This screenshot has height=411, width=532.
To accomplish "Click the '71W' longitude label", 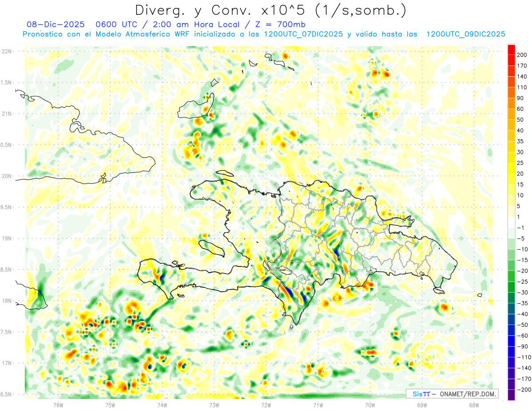I will click(318, 405).
